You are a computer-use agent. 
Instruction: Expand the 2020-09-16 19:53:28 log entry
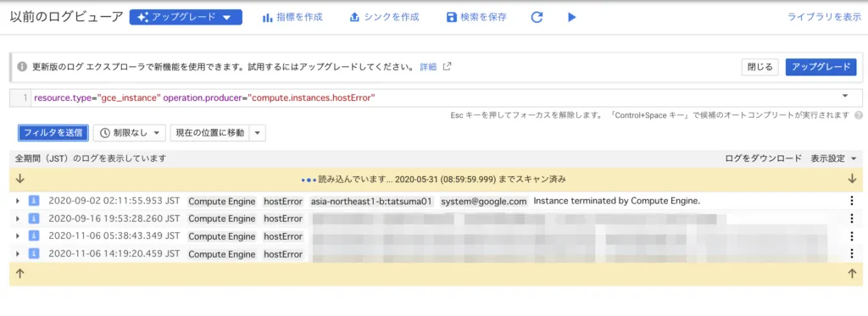point(18,219)
